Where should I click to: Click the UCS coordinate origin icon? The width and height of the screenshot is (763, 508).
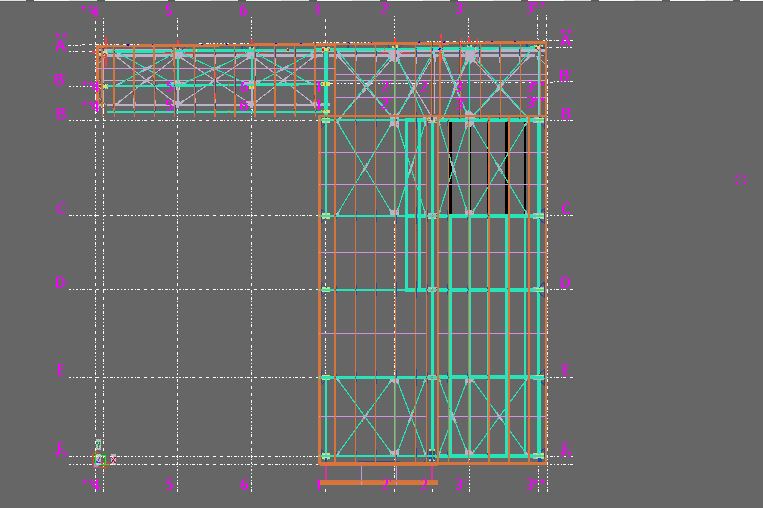pyautogui.click(x=99, y=460)
